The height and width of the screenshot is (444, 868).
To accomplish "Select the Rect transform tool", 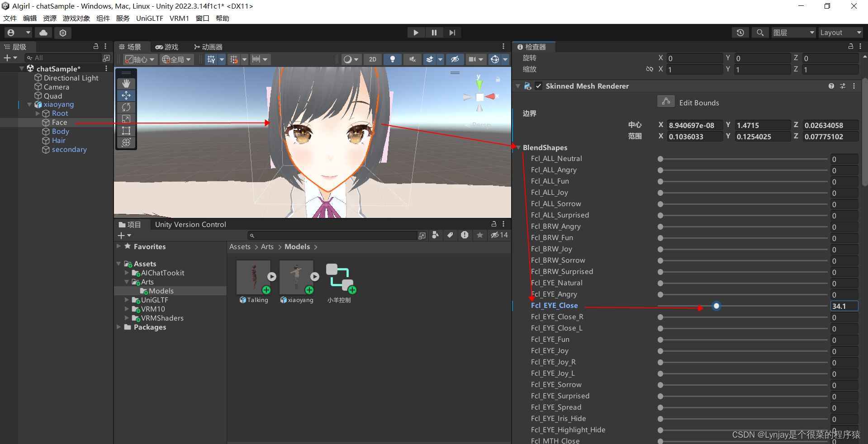I will coord(126,131).
